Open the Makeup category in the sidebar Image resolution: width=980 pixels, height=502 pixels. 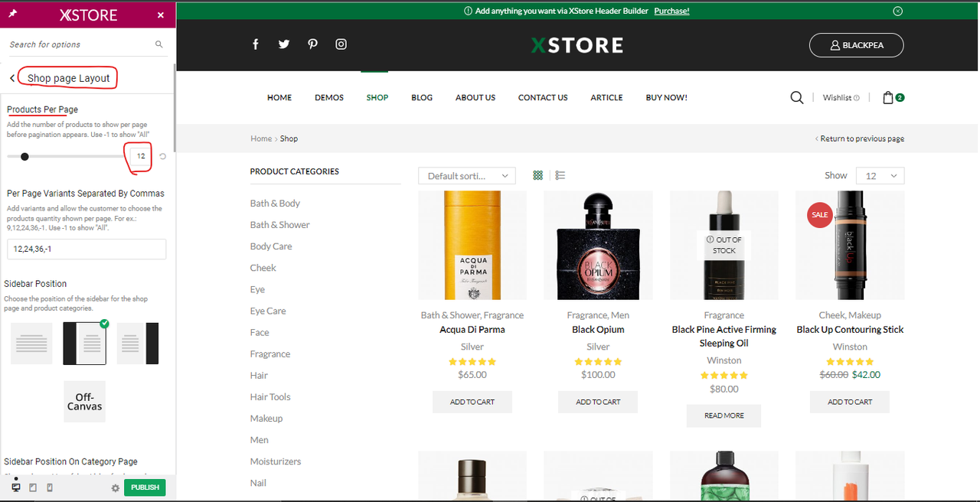point(266,418)
